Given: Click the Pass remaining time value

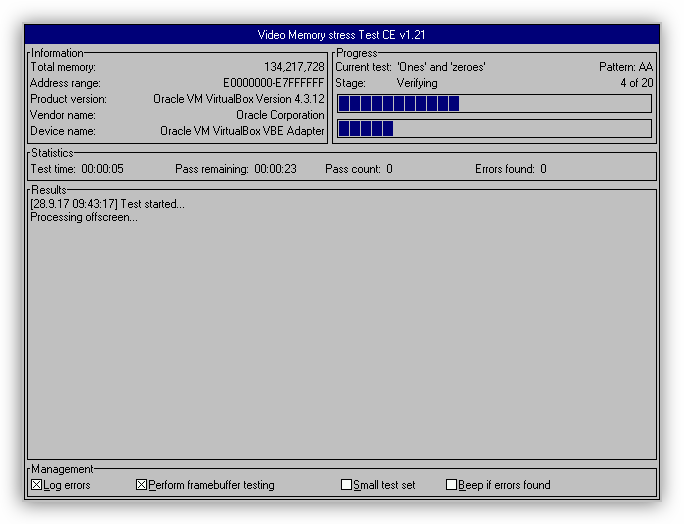Looking at the screenshot, I should coord(275,169).
